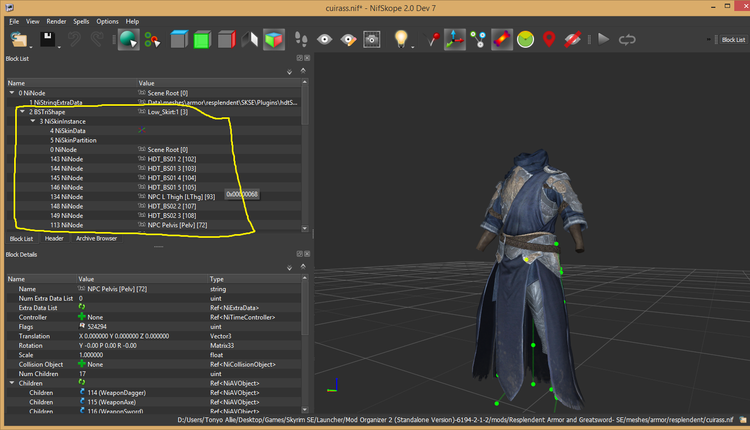Screen dimensions: 750x430
Task: Click the Block List toolbar button
Action: (x=733, y=40)
